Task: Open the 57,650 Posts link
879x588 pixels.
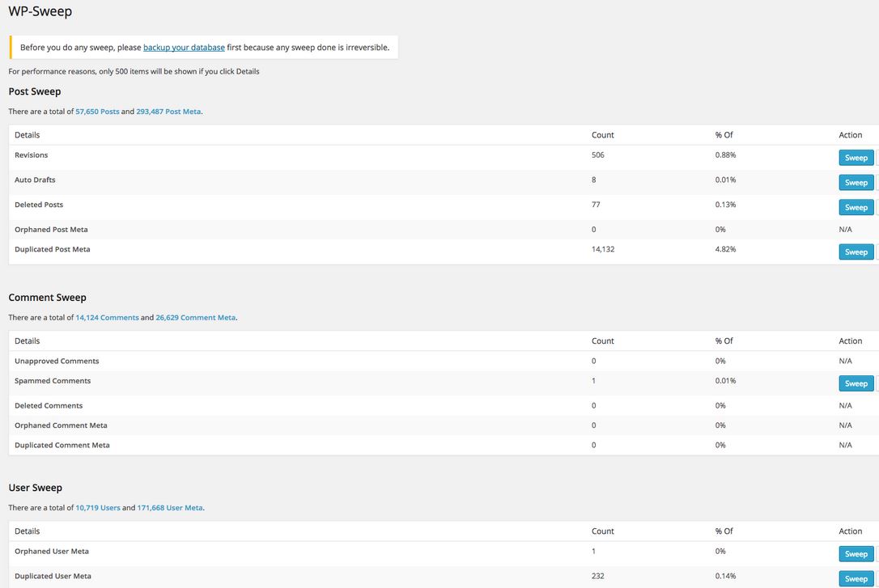Action: tap(98, 112)
